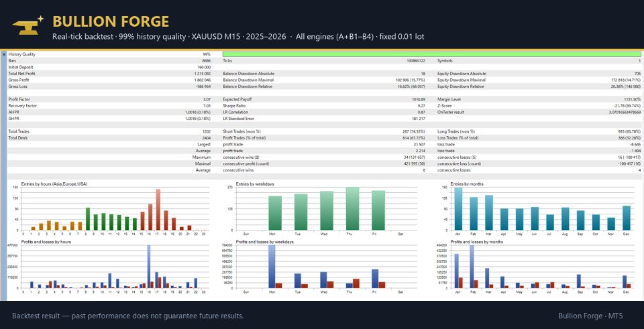Click the Entries by hours chart title

point(54,184)
